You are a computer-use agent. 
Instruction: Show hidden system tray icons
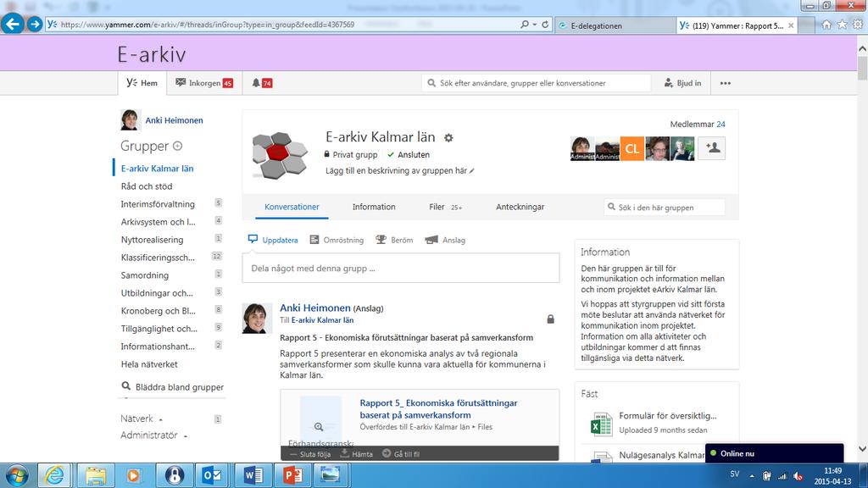coord(752,476)
